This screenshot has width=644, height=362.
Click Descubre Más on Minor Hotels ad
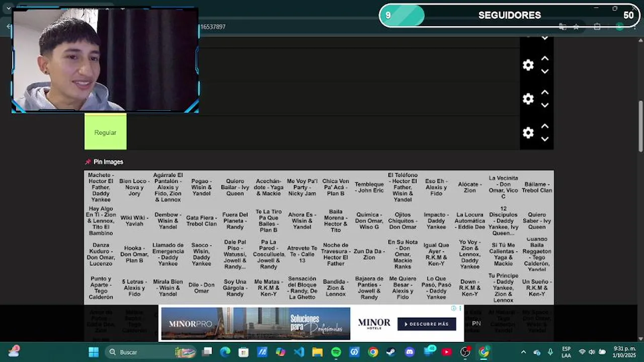[427, 324]
